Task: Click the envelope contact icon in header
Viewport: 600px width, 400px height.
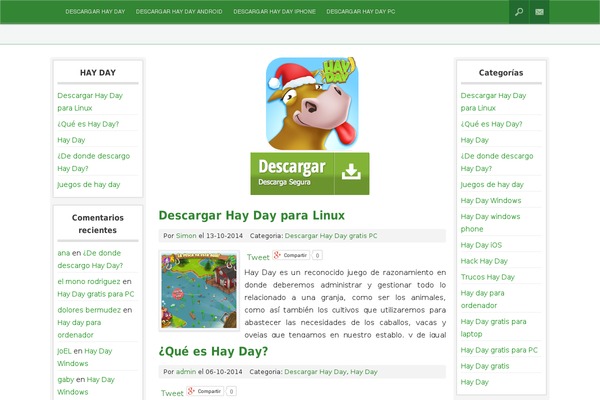Action: click(540, 12)
